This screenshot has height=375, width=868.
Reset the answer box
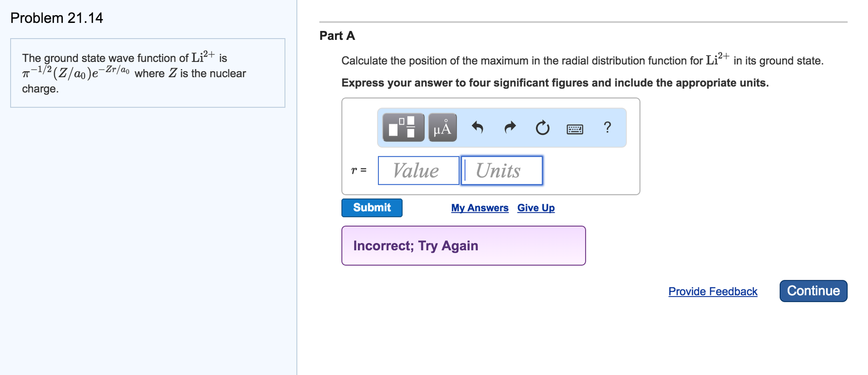coord(542,127)
